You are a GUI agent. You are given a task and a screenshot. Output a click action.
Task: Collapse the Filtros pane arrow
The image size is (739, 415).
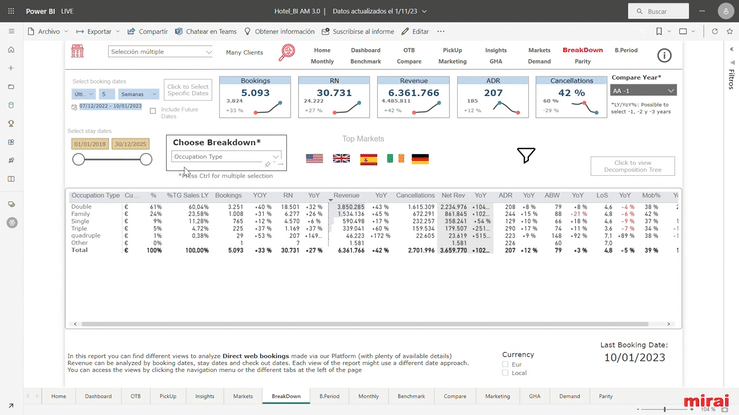[x=731, y=49]
